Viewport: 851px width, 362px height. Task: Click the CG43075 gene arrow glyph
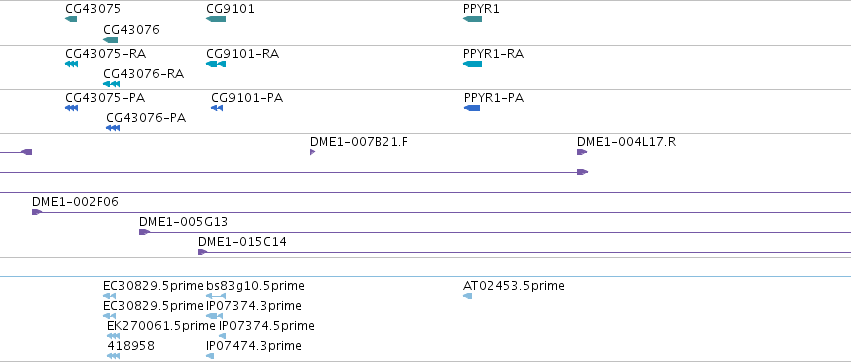71,20
